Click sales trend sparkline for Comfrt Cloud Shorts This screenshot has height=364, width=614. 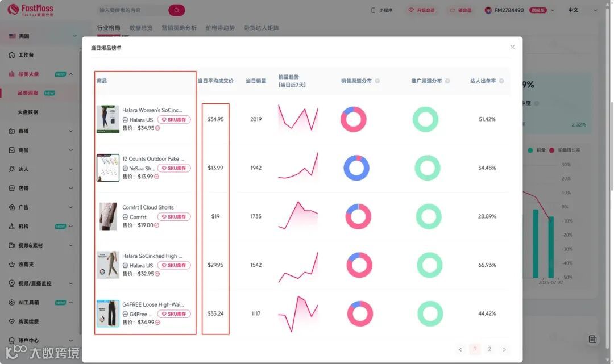click(x=298, y=215)
